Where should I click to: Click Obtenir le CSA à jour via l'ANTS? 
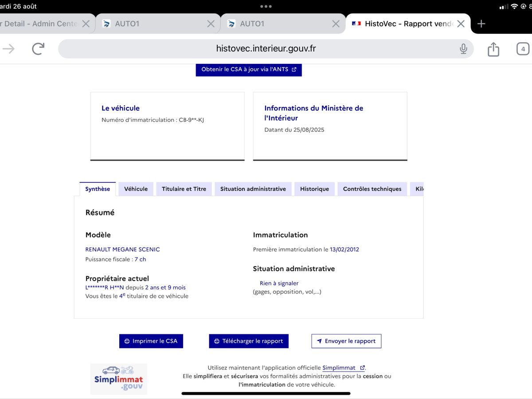(249, 70)
